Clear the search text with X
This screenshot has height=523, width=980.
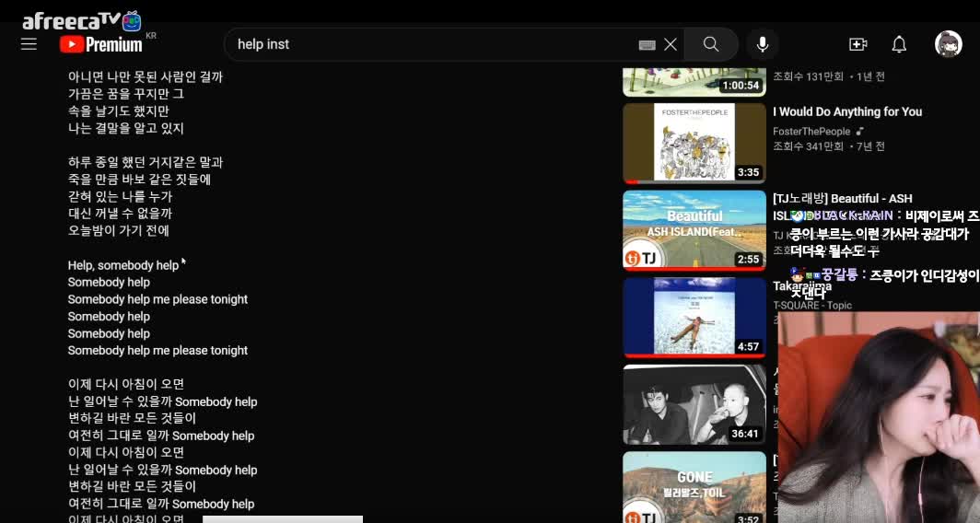click(671, 44)
